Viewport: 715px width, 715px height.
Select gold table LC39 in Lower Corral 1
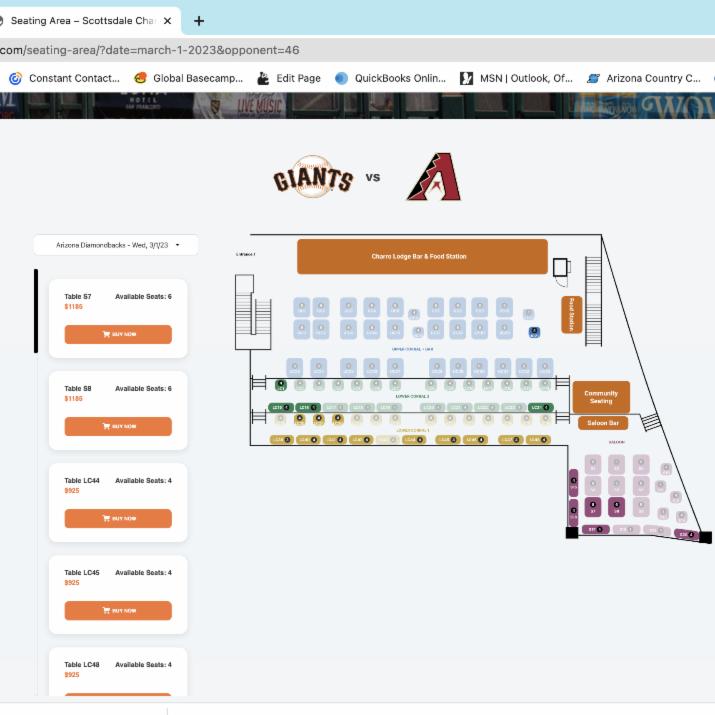pyautogui.click(x=282, y=440)
